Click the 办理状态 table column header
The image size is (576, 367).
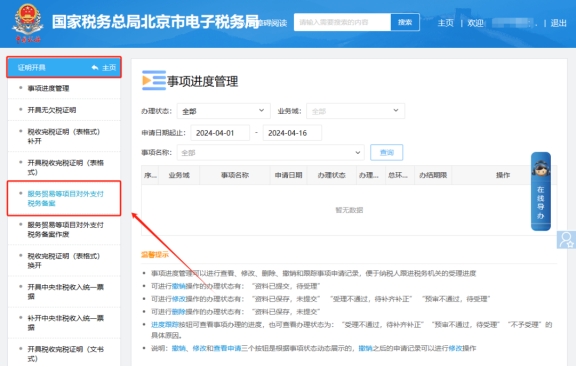331,175
